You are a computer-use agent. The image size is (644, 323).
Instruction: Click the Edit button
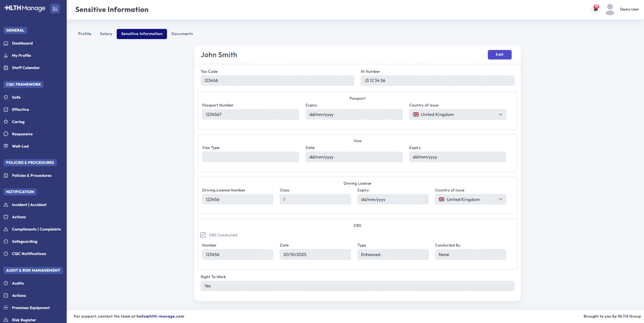pos(499,55)
